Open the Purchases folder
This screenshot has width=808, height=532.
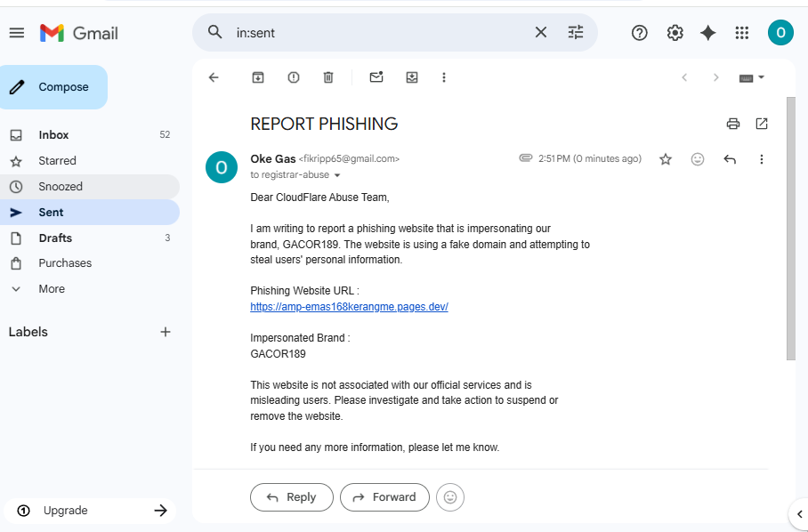[90, 263]
